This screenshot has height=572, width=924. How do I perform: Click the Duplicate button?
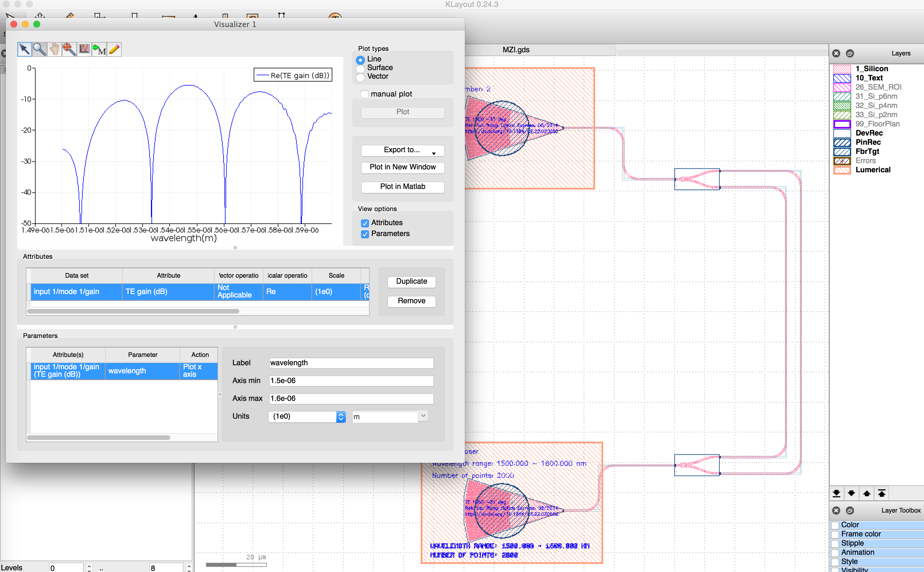[x=411, y=281]
